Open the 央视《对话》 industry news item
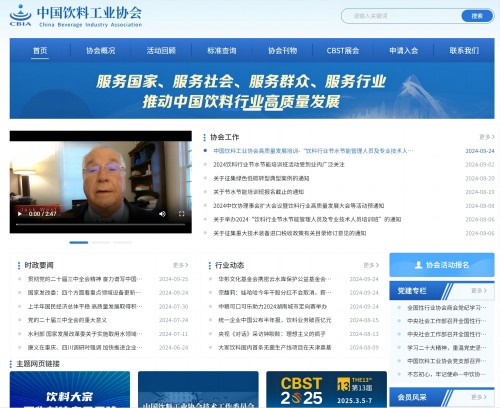500x408 pixels. 272,334
